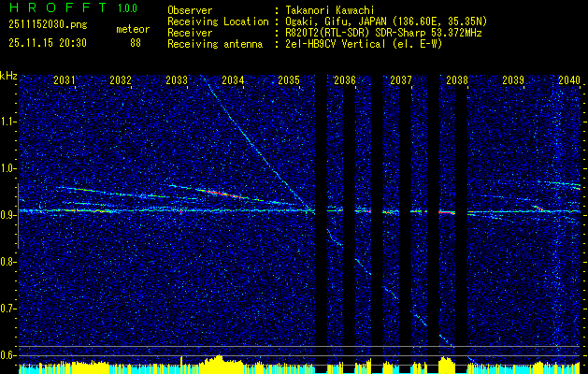Click the meteor count 88
588x374 pixels.
click(136, 43)
